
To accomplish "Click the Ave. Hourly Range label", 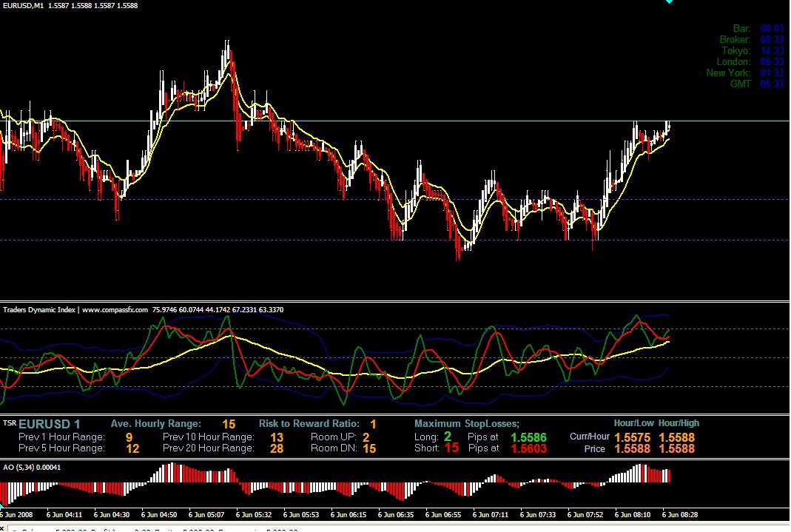I will coord(156,423).
